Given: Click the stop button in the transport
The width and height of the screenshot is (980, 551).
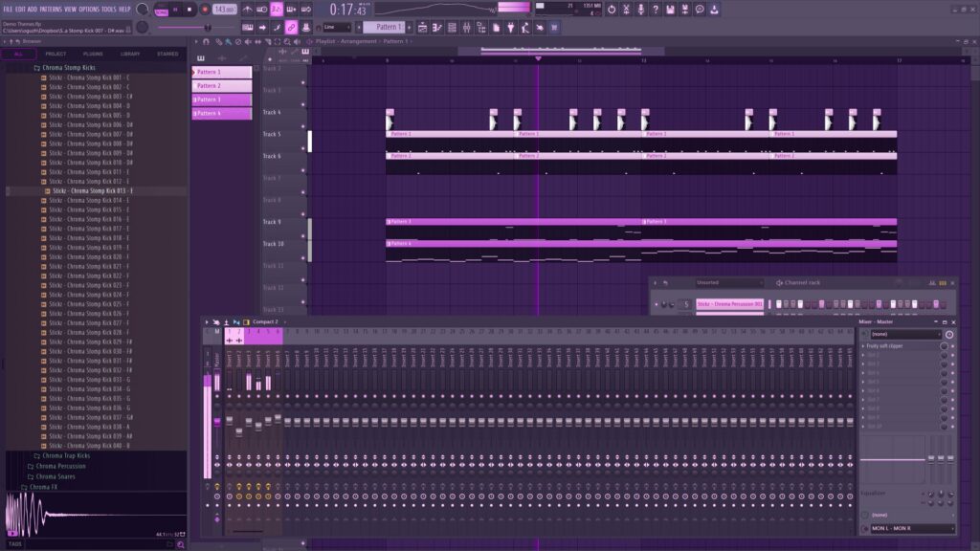Looking at the screenshot, I should 189,10.
